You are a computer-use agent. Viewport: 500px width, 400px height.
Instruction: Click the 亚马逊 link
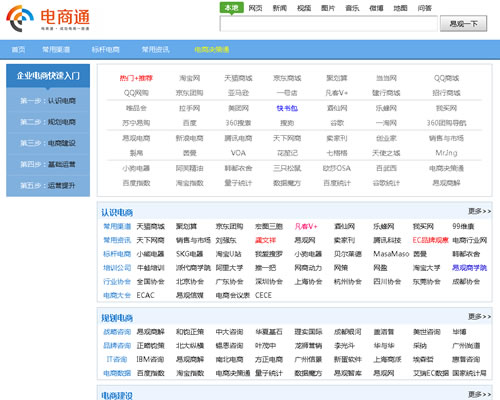click(238, 93)
